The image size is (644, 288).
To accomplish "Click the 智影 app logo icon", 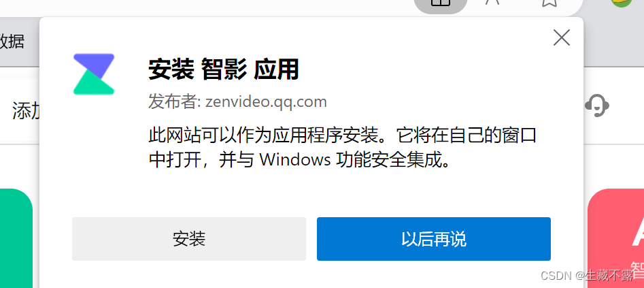I will (x=94, y=74).
